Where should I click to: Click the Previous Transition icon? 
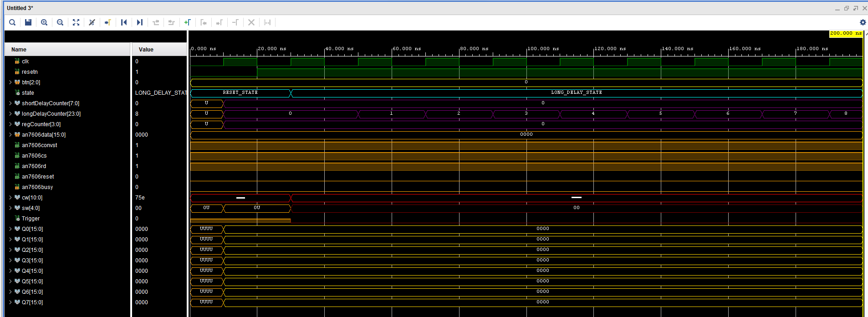click(156, 22)
